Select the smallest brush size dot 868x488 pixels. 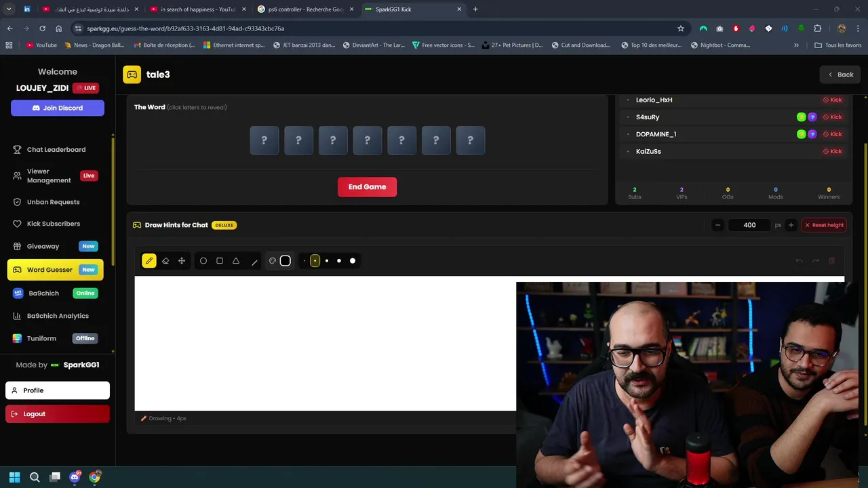tap(304, 261)
